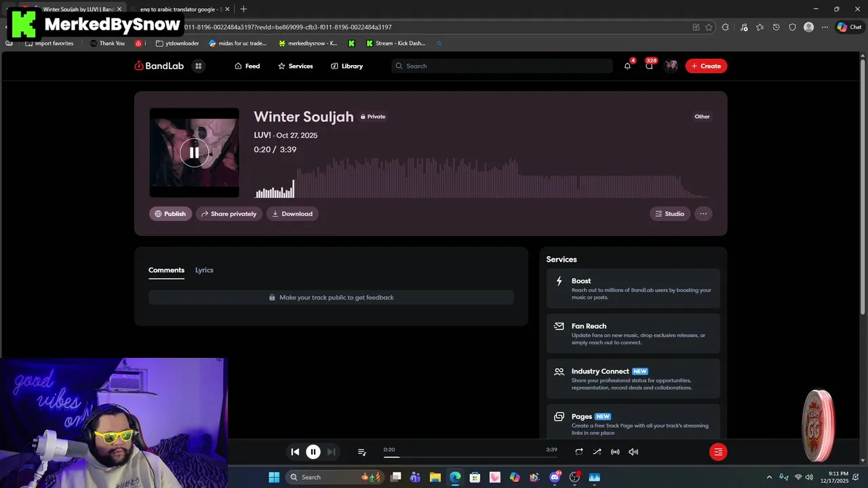Open the midas for uc trade bookmark
This screenshot has height=488, width=868.
[x=238, y=43]
